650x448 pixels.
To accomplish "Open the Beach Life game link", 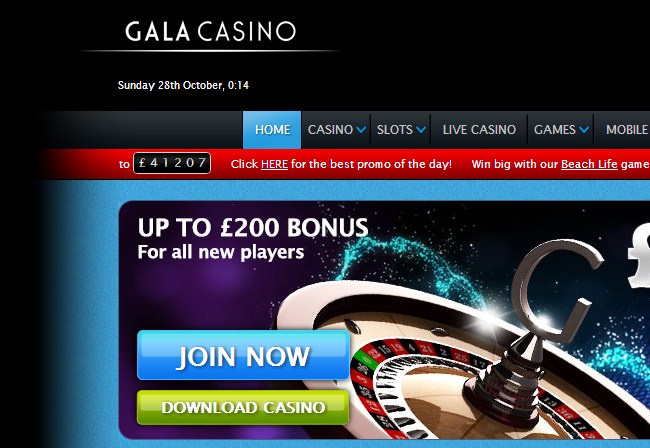I will pos(589,164).
